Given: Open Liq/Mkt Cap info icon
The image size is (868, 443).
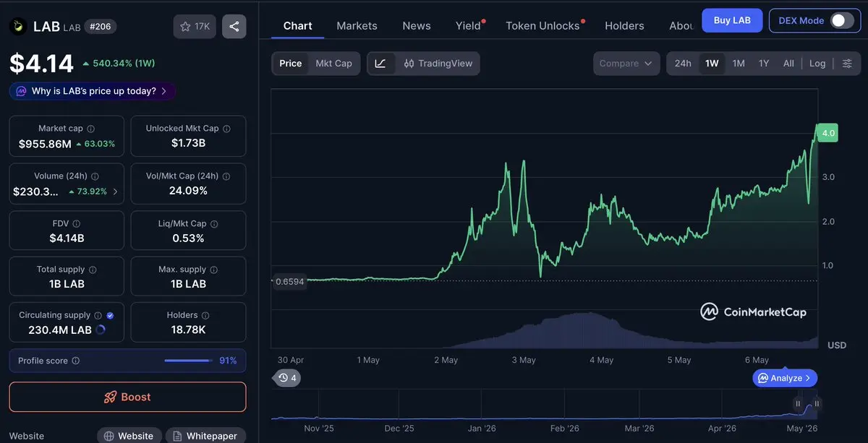Looking at the screenshot, I should tap(214, 224).
